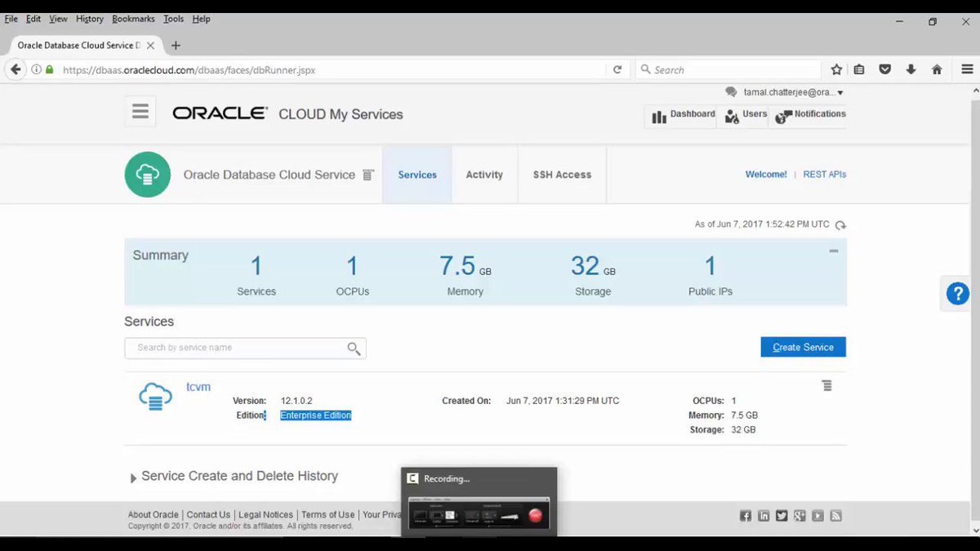The width and height of the screenshot is (980, 551).
Task: Open a new browser tab
Action: click(176, 46)
